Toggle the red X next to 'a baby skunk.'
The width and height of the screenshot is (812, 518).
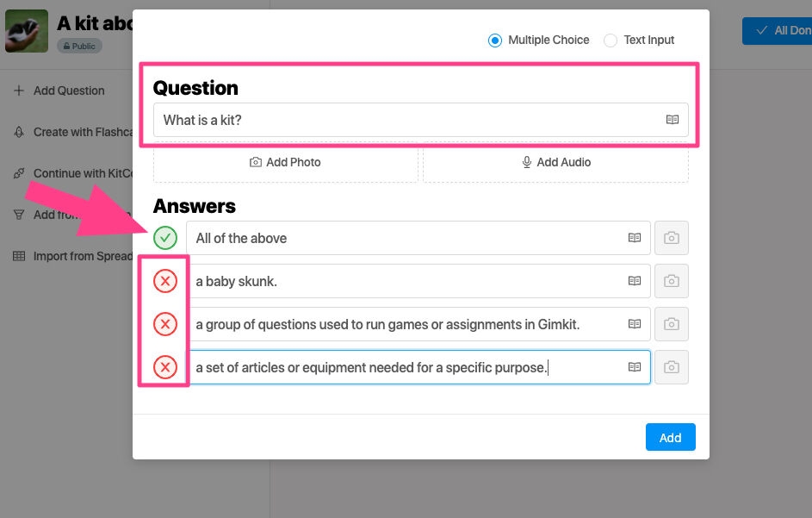pyautogui.click(x=165, y=281)
